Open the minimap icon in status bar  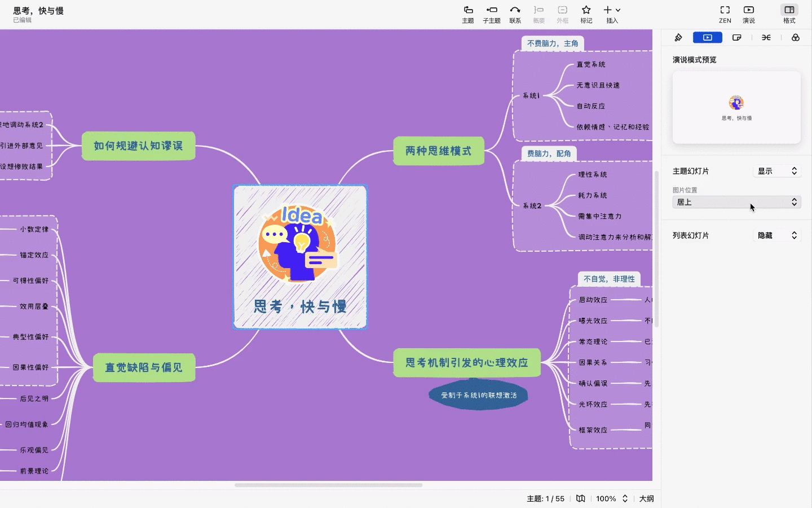click(x=581, y=499)
